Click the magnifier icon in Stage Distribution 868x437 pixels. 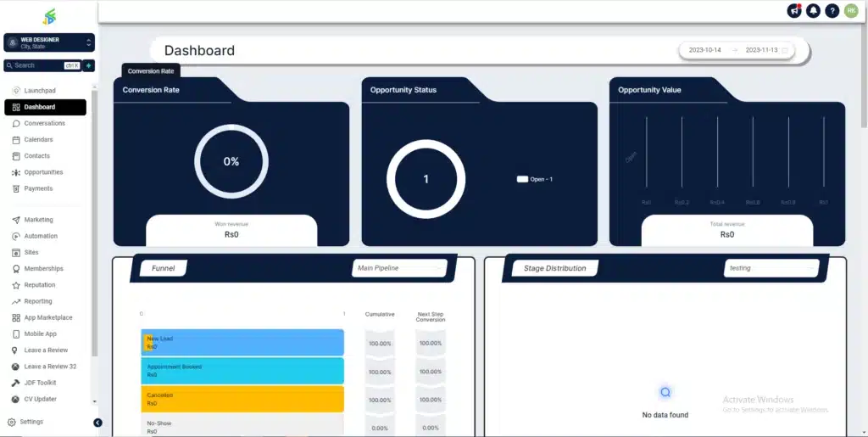click(665, 392)
